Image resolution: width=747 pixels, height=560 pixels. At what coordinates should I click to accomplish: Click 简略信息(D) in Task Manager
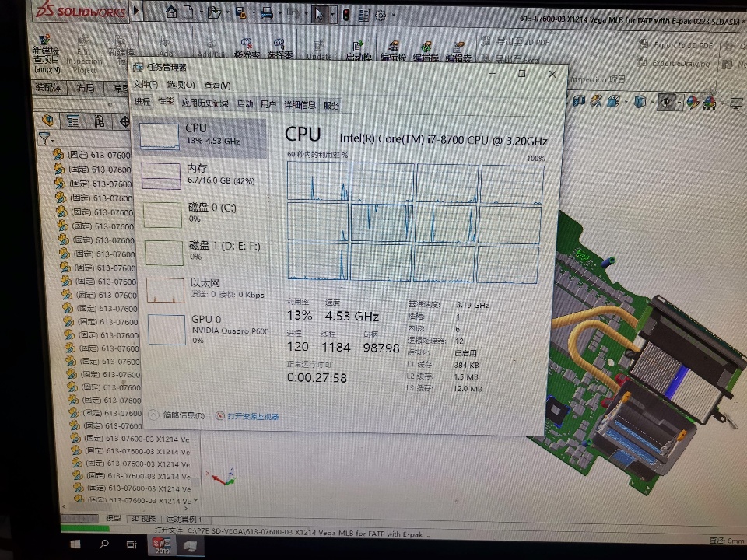click(177, 415)
